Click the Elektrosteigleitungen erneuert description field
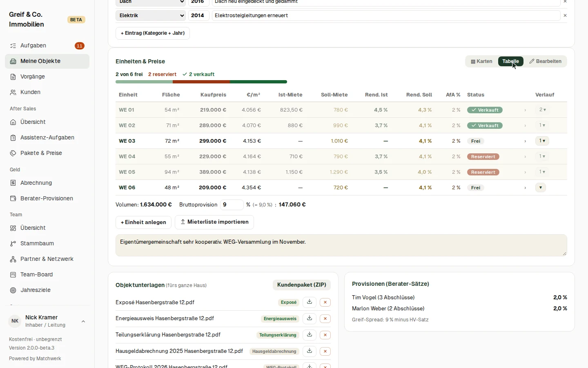The image size is (588, 368). pyautogui.click(x=386, y=16)
